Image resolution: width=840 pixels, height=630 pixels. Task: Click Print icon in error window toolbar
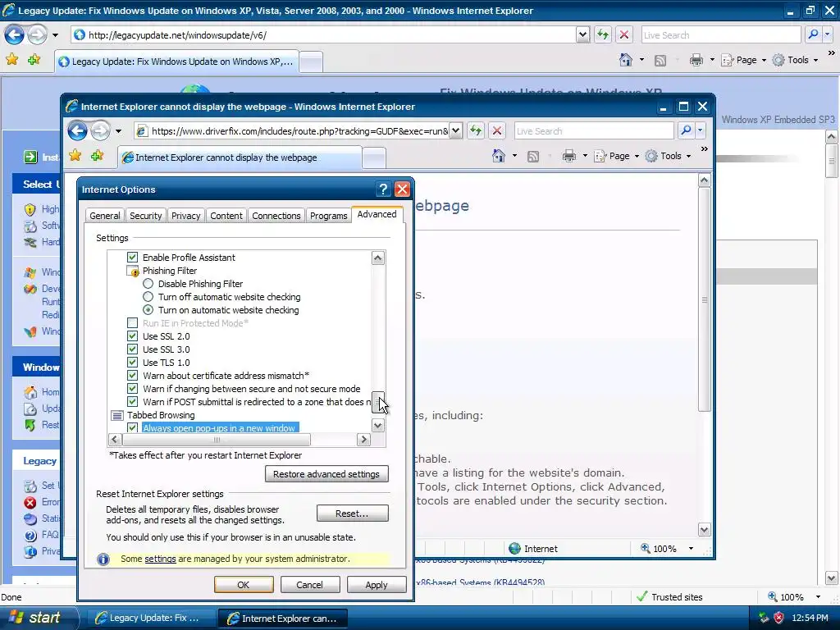569,156
